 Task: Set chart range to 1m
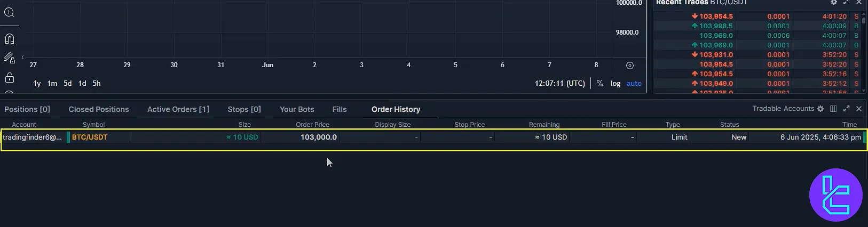pyautogui.click(x=52, y=83)
